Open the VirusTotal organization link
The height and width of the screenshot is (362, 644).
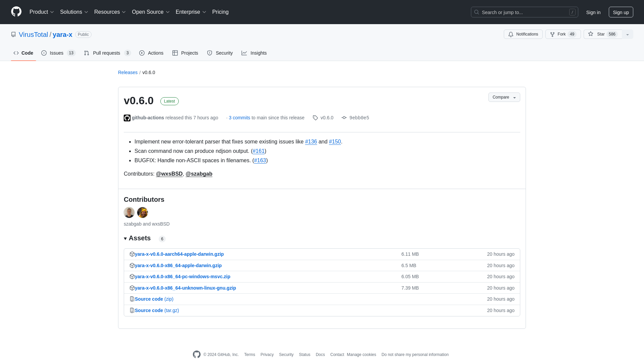pos(34,35)
